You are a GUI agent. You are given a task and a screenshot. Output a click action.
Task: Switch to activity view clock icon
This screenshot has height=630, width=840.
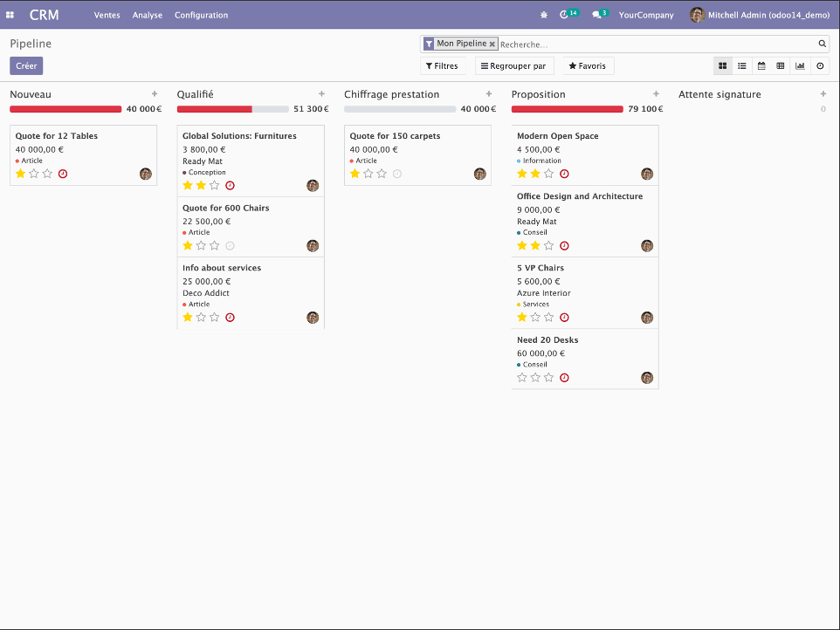click(x=820, y=65)
